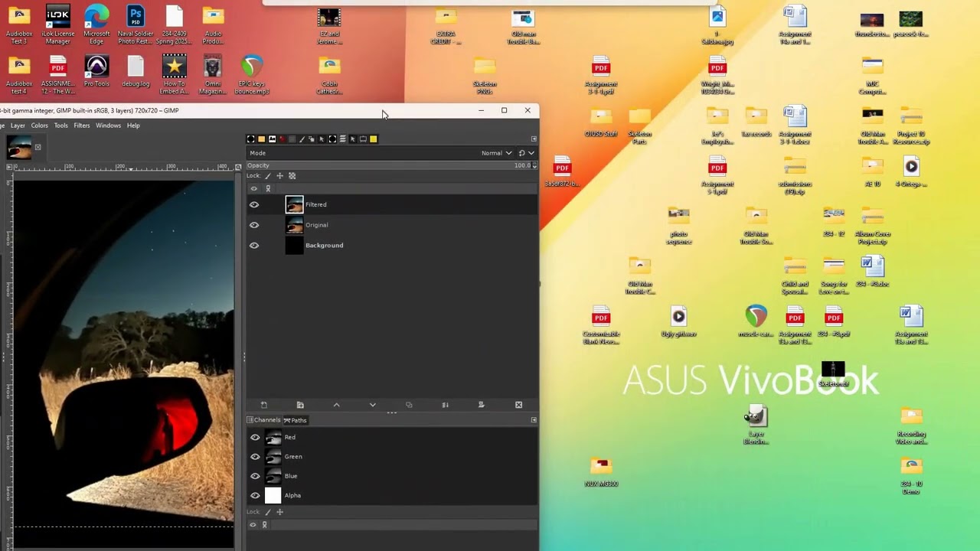Select the Alpha channel row label

point(292,495)
